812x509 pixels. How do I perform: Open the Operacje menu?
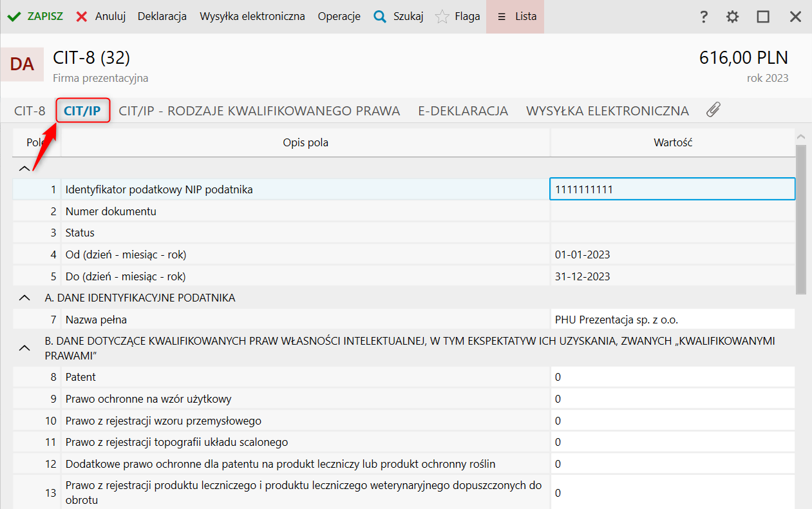[x=339, y=17]
